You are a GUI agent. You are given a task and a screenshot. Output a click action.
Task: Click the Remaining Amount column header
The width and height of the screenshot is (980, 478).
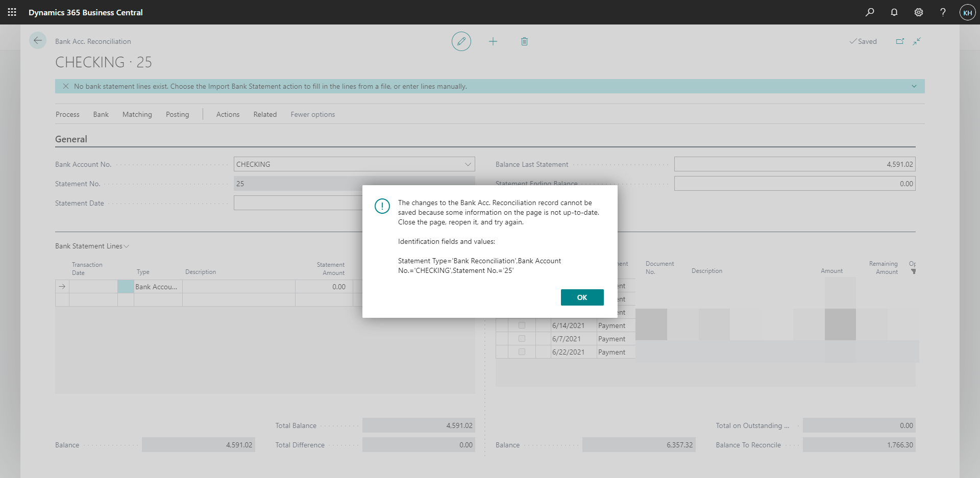click(x=883, y=268)
